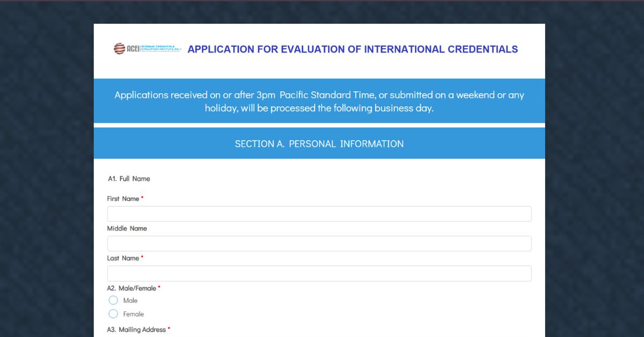Click the "First Name" field label
Screen dimensions: 644x337
click(123, 199)
